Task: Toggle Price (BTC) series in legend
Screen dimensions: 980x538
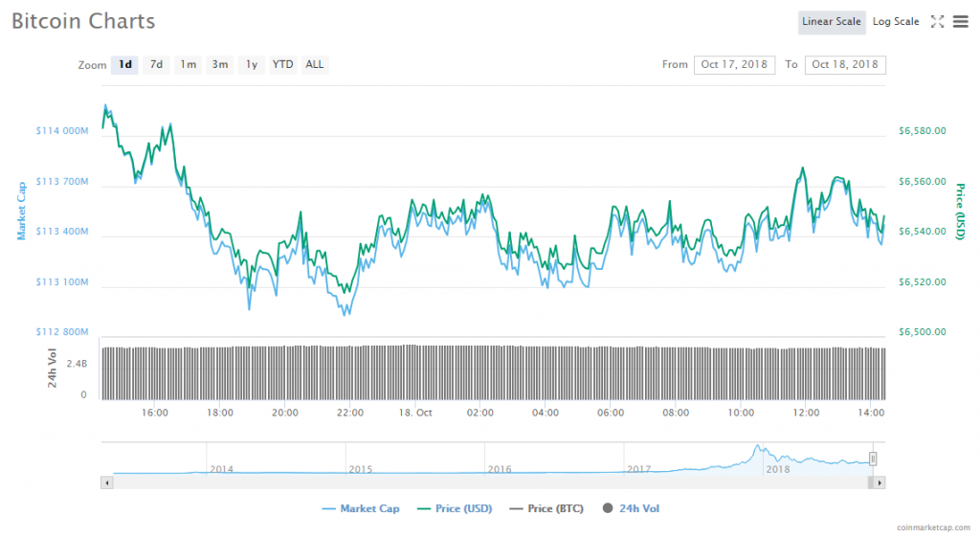Action: pos(547,508)
